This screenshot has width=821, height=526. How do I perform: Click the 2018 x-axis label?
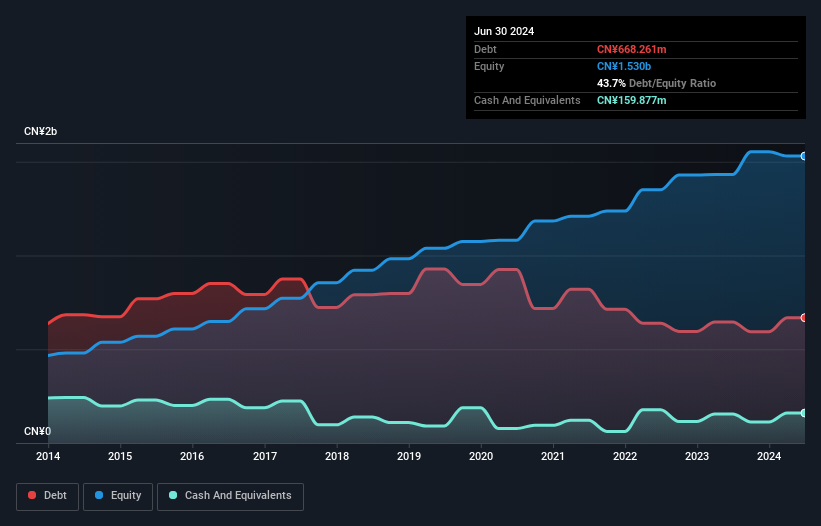point(337,456)
